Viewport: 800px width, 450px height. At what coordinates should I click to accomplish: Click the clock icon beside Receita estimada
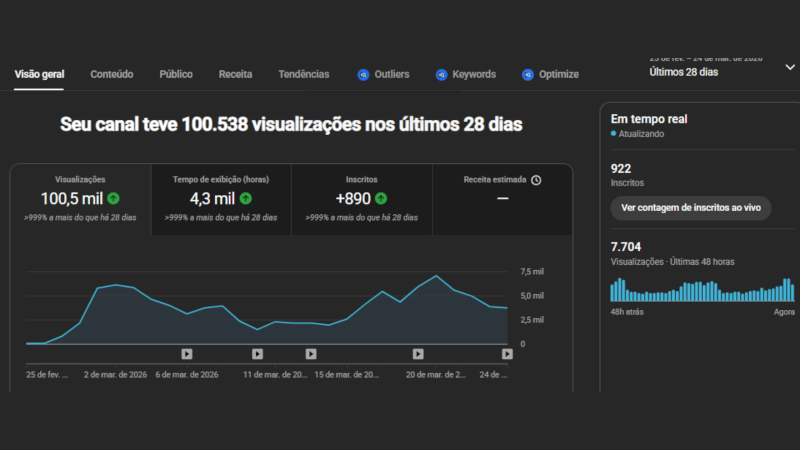click(x=536, y=180)
